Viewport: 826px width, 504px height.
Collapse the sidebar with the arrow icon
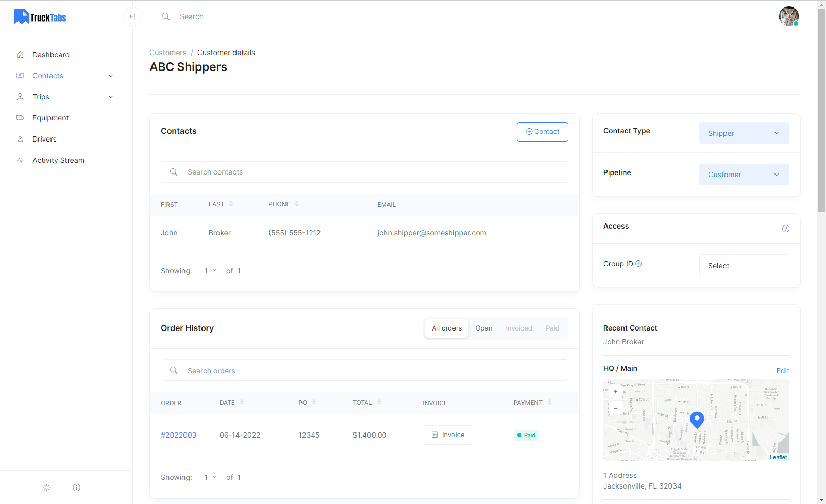click(x=132, y=16)
